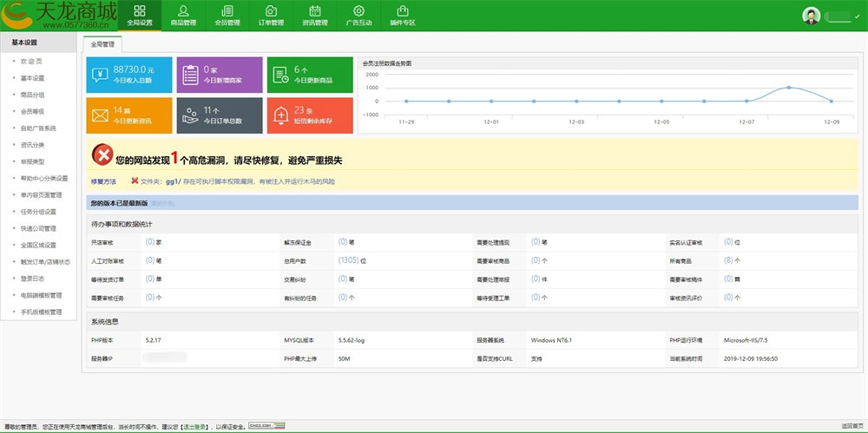868x433 pixels.
Task: Switch to the 全局管理 tab
Action: coord(103,43)
